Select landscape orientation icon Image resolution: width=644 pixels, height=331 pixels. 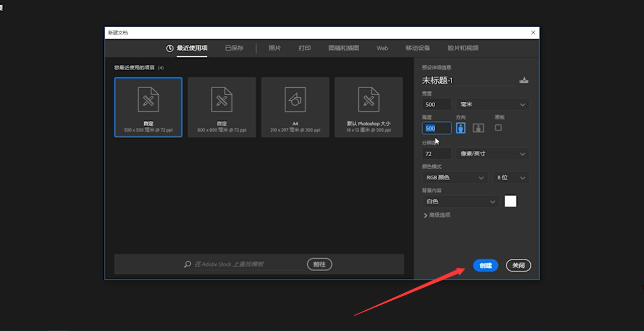(478, 128)
